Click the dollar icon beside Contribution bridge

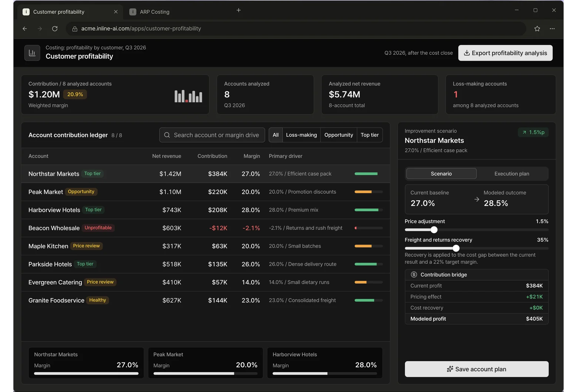pos(414,274)
